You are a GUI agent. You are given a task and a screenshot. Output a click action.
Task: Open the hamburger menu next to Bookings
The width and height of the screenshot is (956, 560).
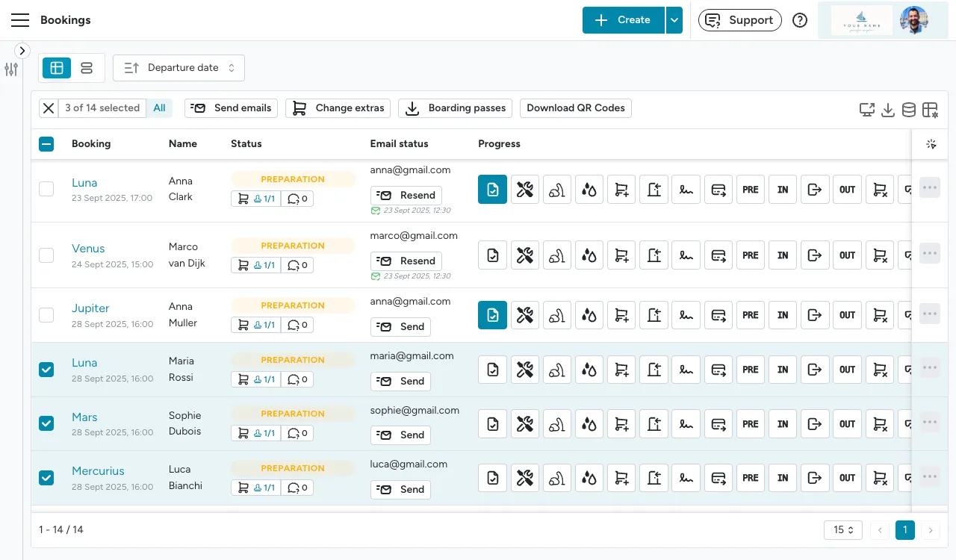[x=20, y=20]
